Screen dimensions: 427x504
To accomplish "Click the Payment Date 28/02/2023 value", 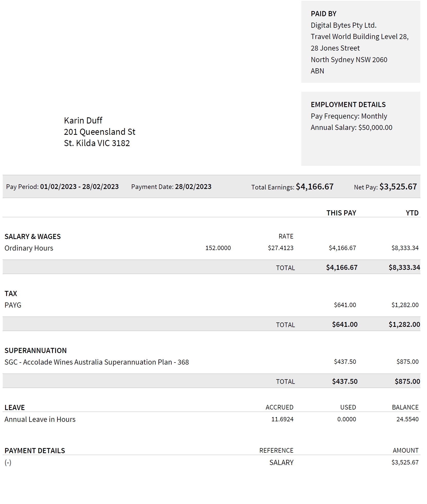I will pos(193,187).
